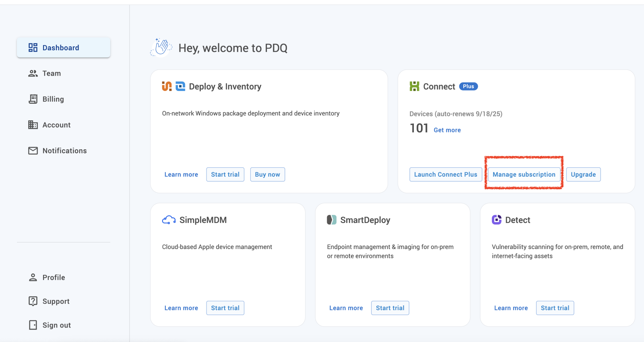Click the Sign out door icon

[33, 325]
